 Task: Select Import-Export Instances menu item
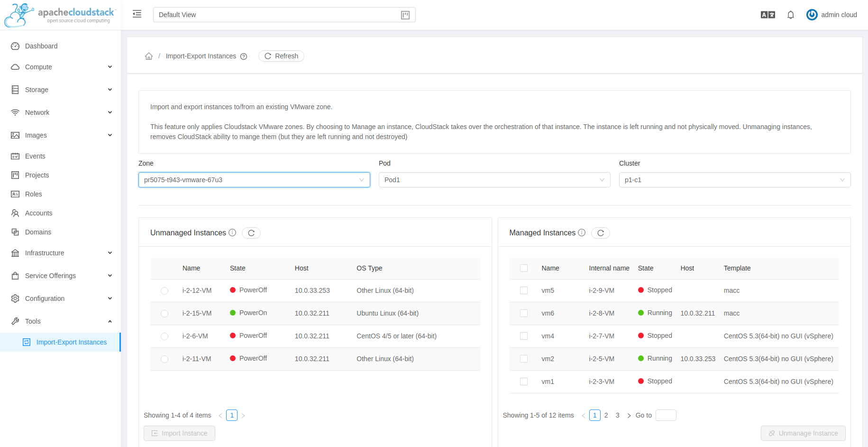click(71, 342)
